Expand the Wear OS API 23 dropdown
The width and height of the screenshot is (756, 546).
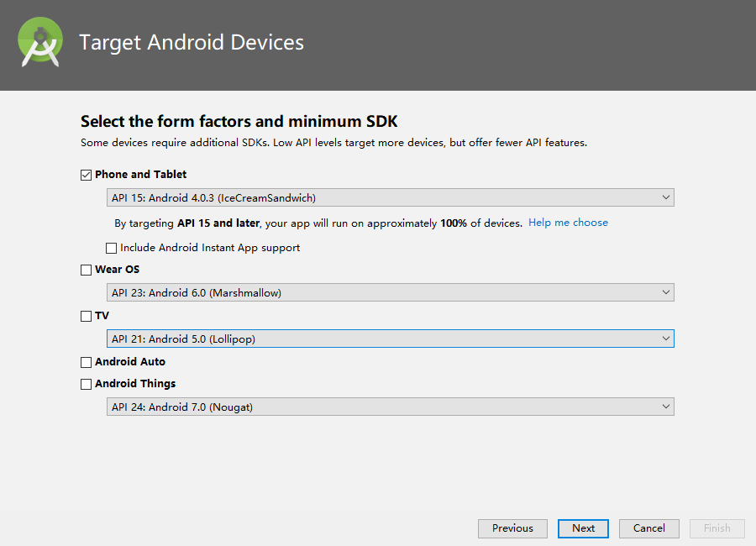(x=390, y=292)
